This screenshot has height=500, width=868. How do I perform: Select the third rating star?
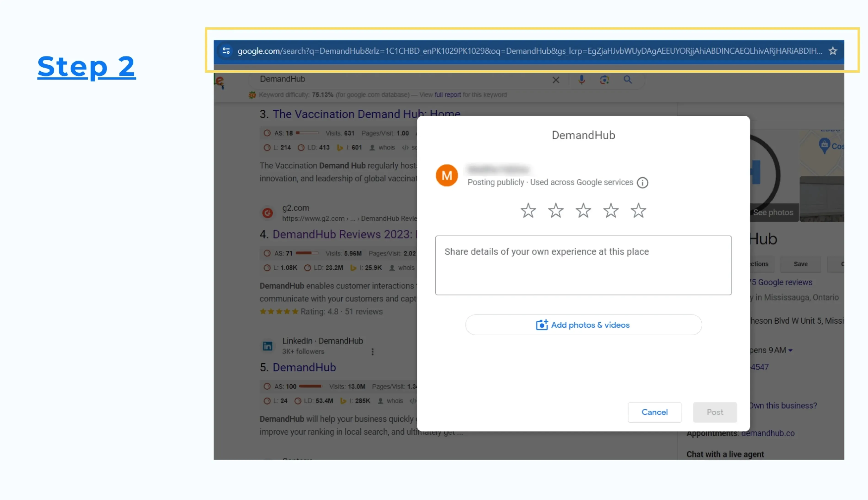click(x=583, y=210)
